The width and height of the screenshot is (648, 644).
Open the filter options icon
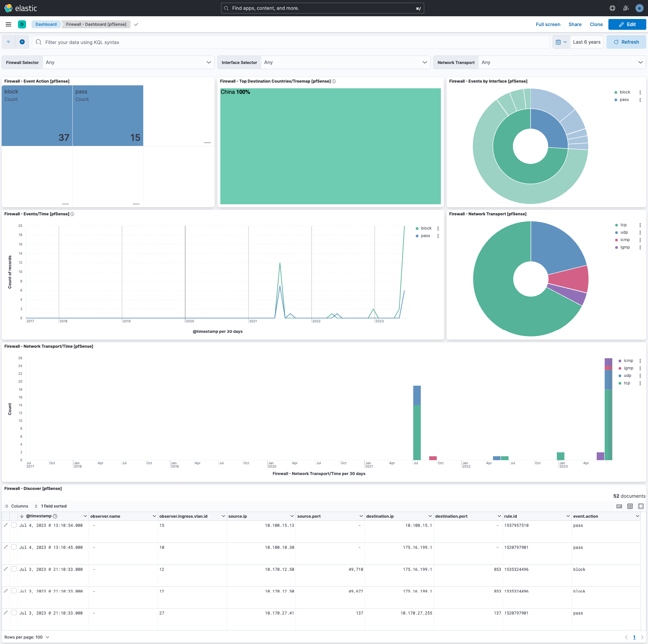click(8, 42)
